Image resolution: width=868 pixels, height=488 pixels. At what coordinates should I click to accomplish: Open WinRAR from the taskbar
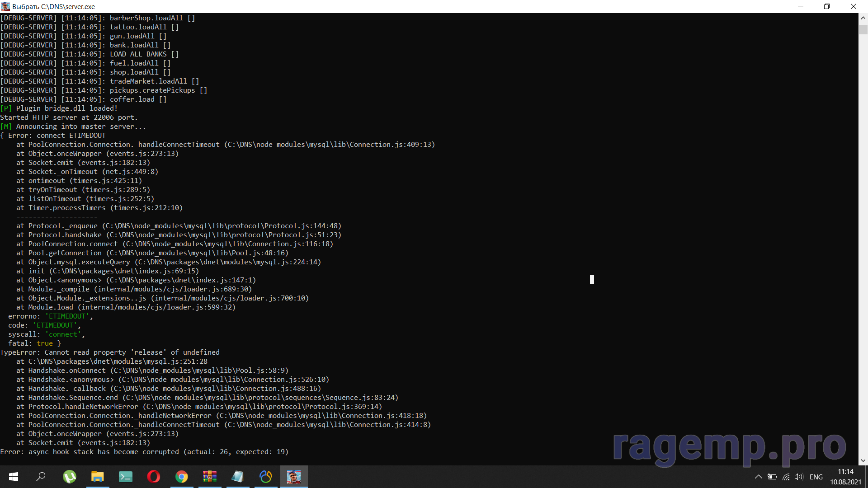[x=210, y=477]
